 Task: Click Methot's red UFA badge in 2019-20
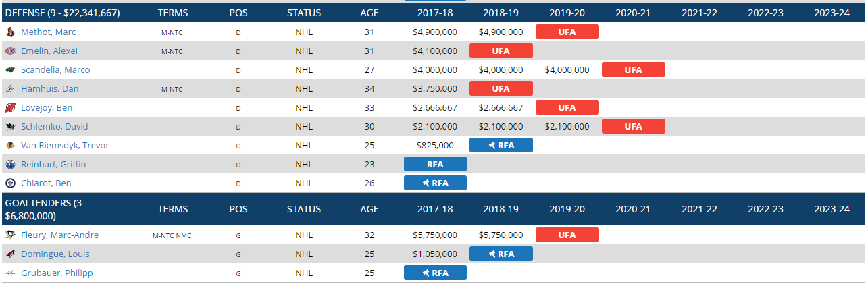(x=567, y=32)
